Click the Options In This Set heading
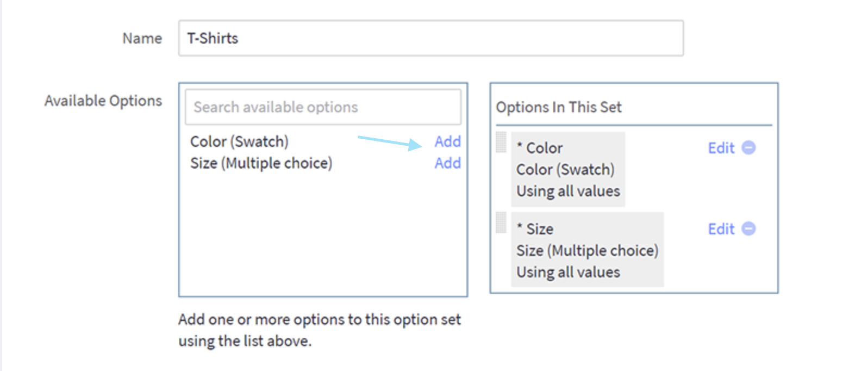The width and height of the screenshot is (868, 371). 558,107
